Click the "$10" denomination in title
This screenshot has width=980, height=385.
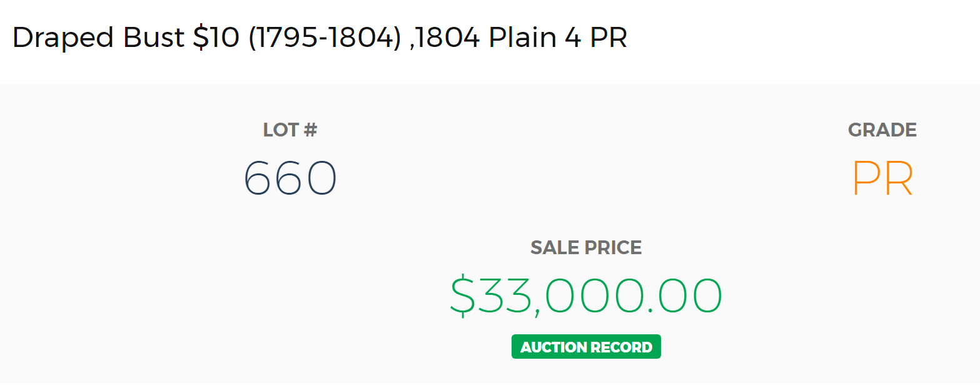216,38
